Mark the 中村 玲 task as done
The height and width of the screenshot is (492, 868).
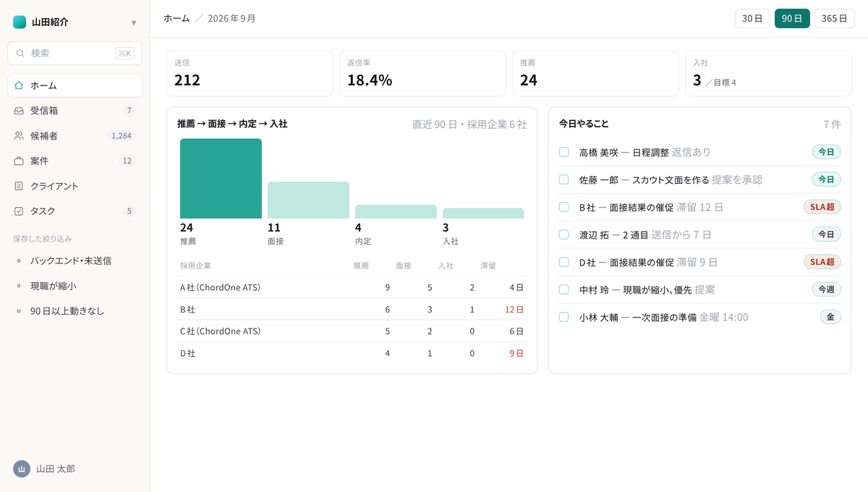[x=564, y=289]
